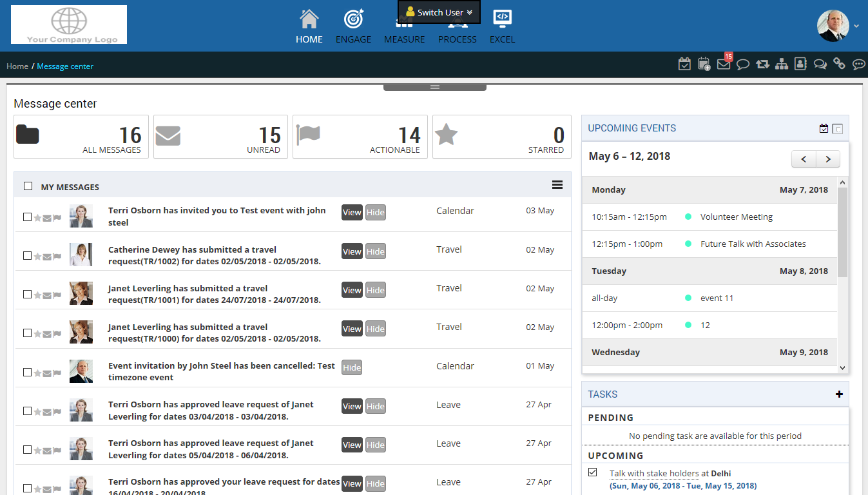Check the cancelled event invitation message

(27, 372)
